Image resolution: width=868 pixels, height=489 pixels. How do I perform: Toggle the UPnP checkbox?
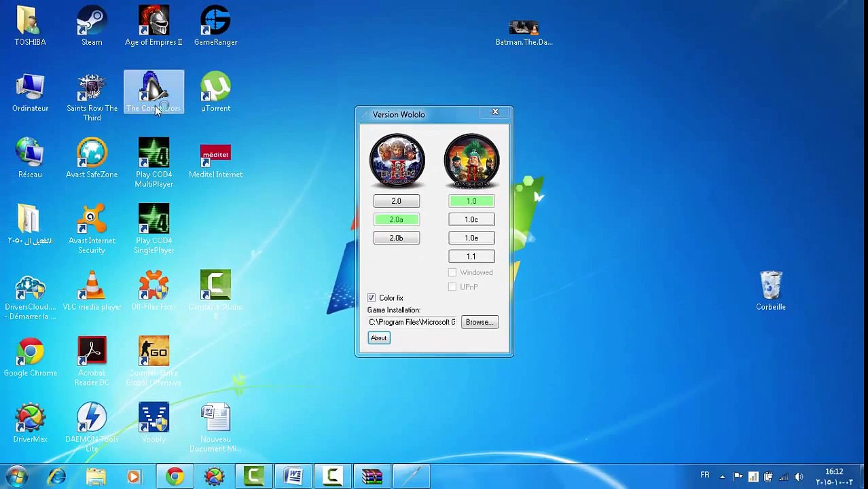(x=452, y=287)
